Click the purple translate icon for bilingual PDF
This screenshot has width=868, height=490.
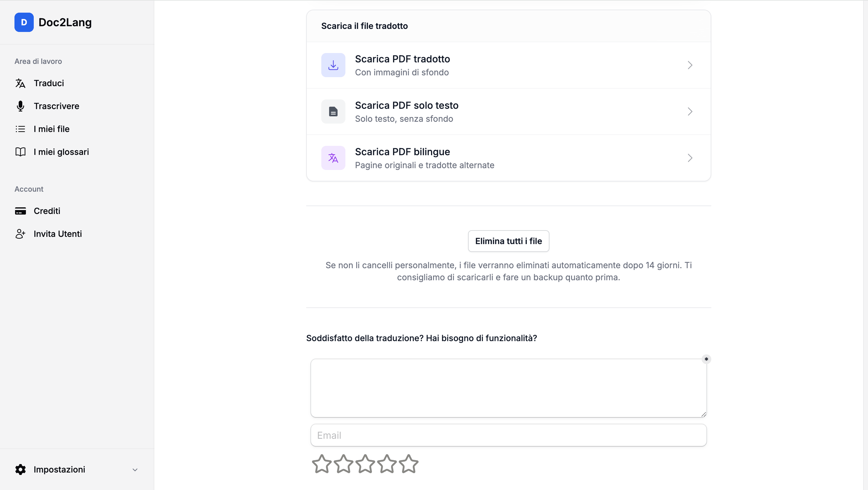pos(333,158)
